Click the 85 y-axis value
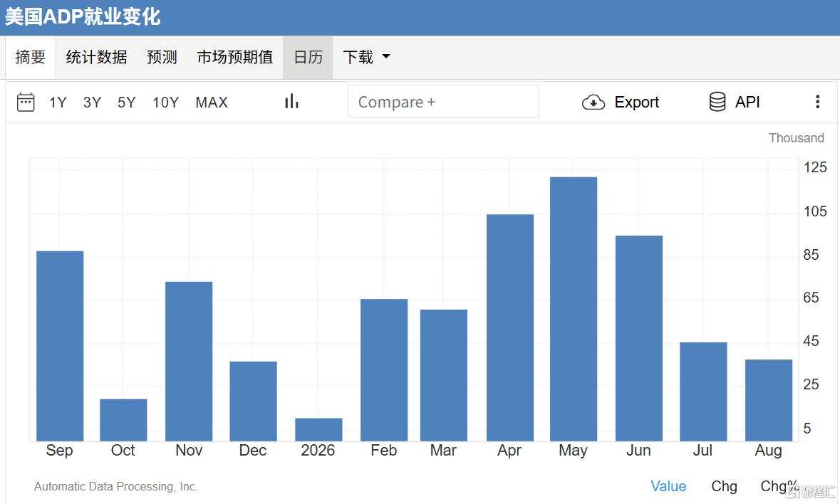This screenshot has height=504, width=840. (x=811, y=255)
